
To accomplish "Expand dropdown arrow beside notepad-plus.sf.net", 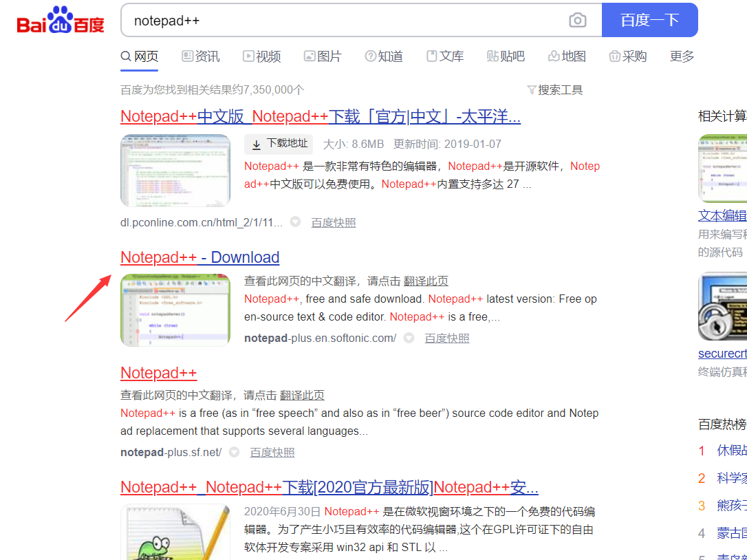I will [234, 451].
